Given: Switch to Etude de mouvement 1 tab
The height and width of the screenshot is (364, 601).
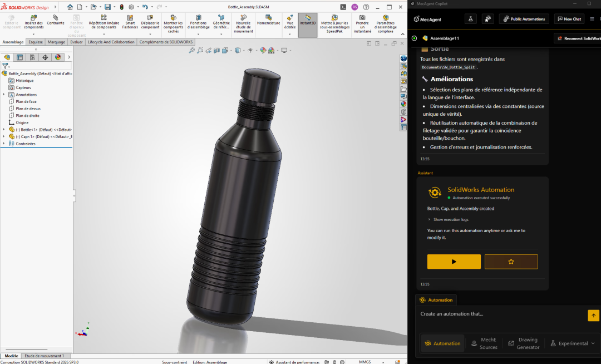Looking at the screenshot, I should click(x=44, y=356).
